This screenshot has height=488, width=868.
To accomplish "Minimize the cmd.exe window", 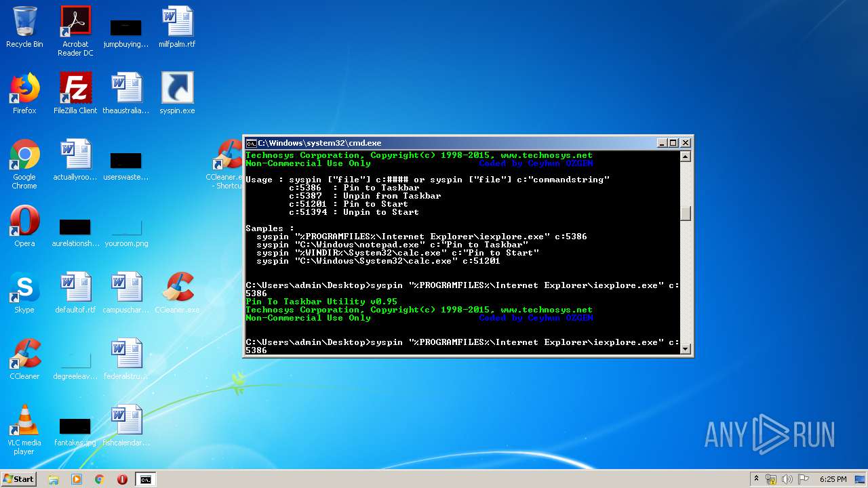I will click(661, 143).
